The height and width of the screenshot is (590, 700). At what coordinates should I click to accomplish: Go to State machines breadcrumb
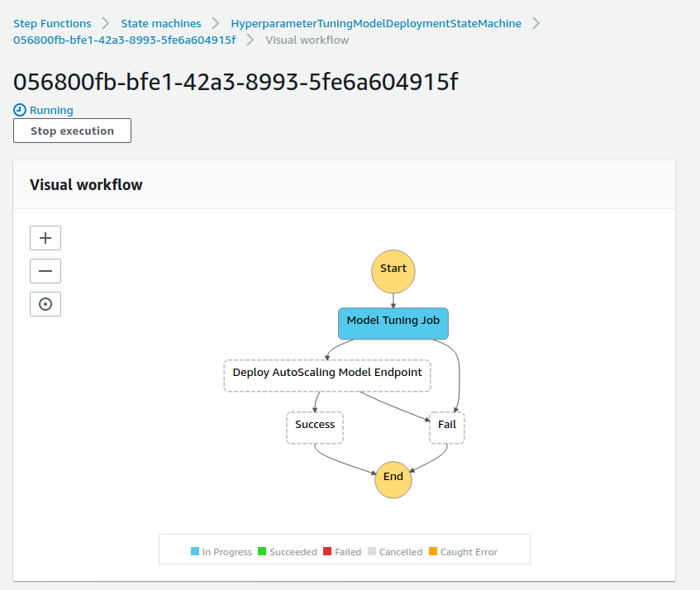[161, 23]
